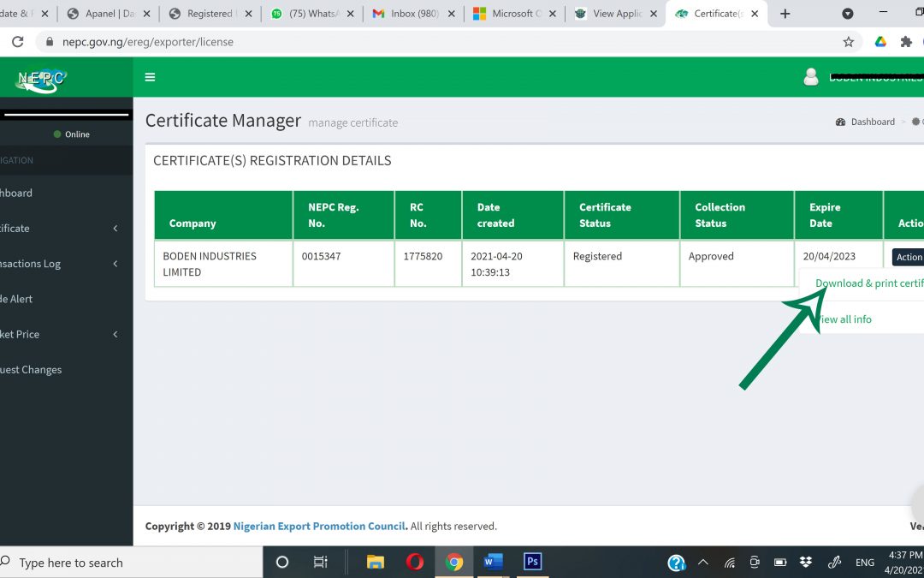The height and width of the screenshot is (578, 924).
Task: Switch to the Apanel browser tab
Action: (109, 14)
